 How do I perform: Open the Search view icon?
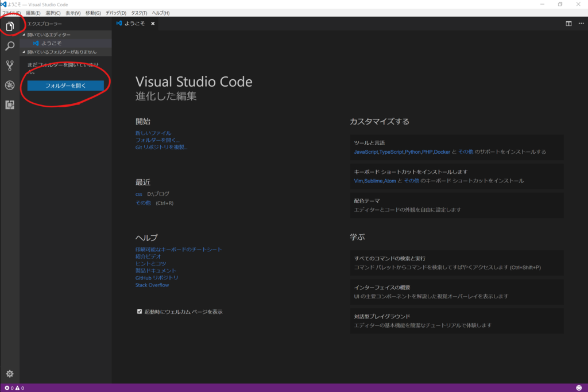coord(10,46)
